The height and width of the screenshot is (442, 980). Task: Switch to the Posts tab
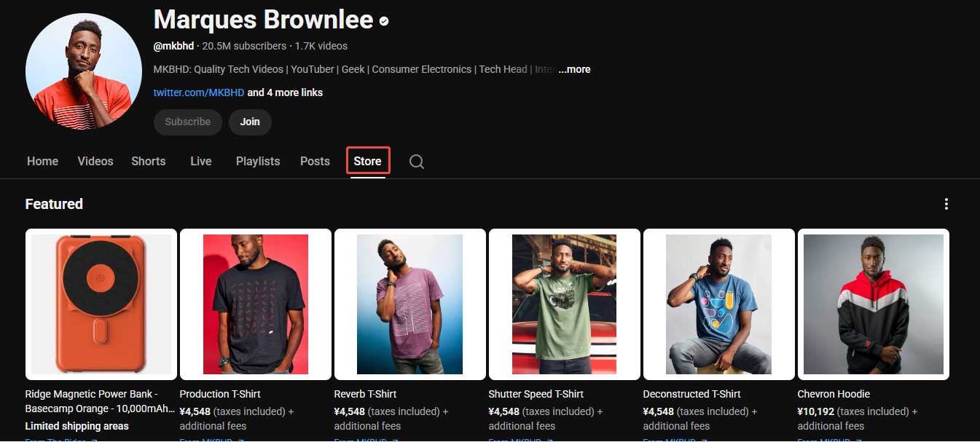click(314, 161)
